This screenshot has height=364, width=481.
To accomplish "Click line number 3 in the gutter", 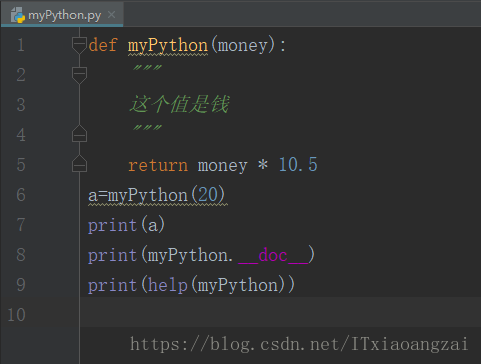I will click(21, 105).
